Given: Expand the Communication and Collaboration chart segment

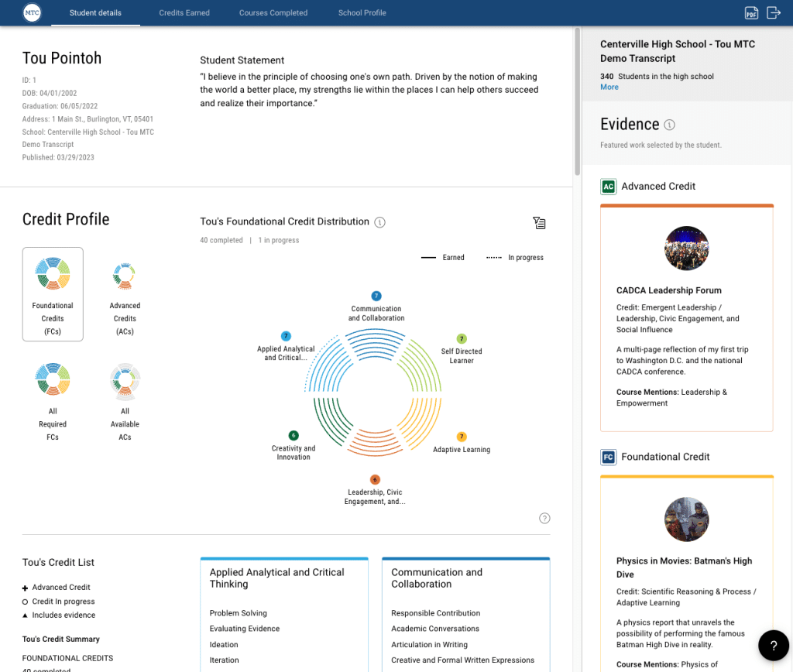Looking at the screenshot, I should click(376, 296).
